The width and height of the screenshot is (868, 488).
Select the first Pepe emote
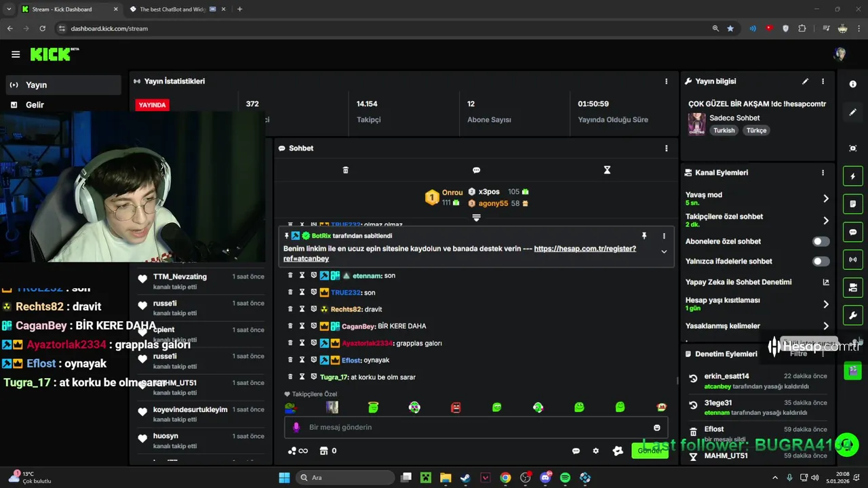pos(290,407)
